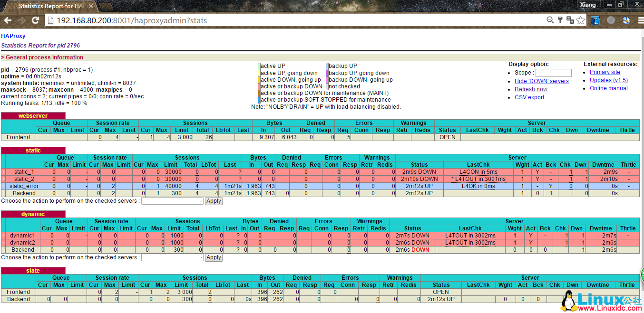Open the CSV export link

(x=529, y=97)
